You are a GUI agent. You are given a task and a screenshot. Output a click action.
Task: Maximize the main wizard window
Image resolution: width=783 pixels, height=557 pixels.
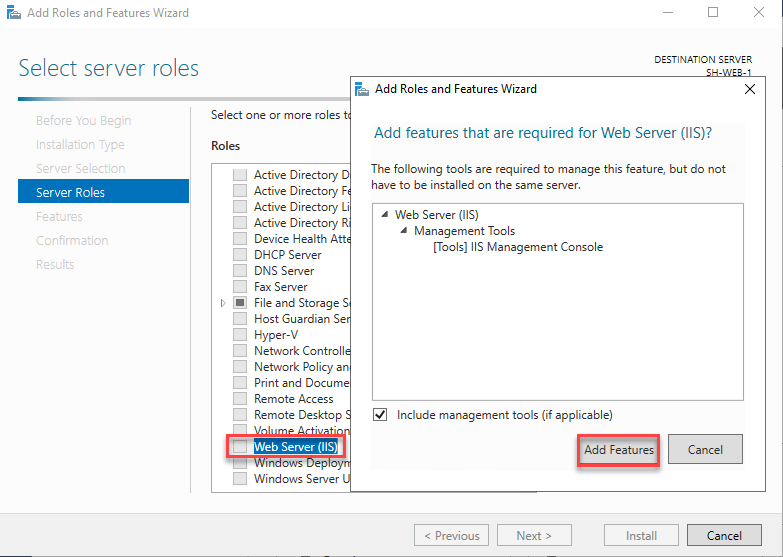coord(713,12)
